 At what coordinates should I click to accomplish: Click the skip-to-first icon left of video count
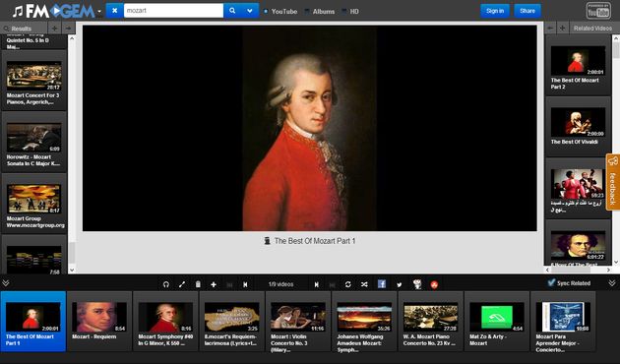[x=245, y=284]
